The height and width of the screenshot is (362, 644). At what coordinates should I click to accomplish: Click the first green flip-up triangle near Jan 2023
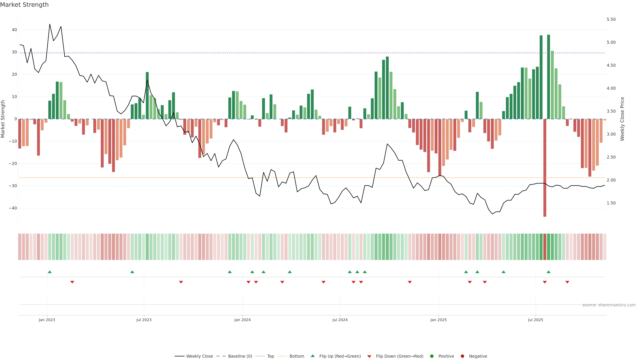(50, 272)
